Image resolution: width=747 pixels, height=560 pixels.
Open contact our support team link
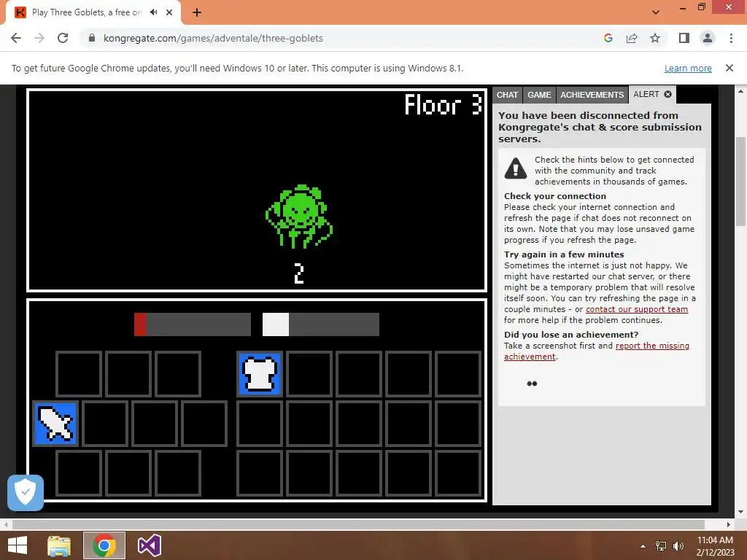636,309
